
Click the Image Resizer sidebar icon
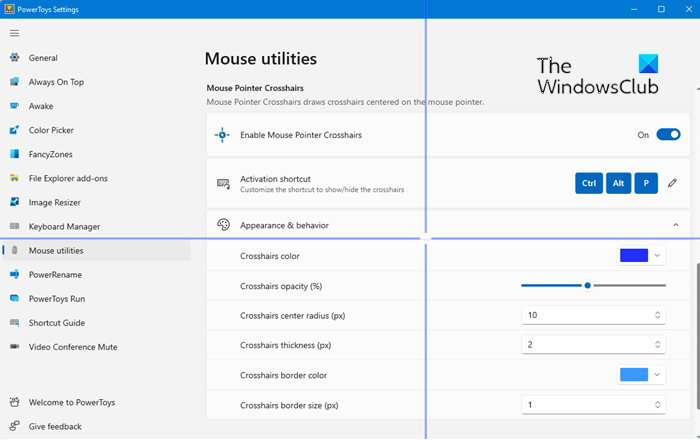(x=14, y=202)
